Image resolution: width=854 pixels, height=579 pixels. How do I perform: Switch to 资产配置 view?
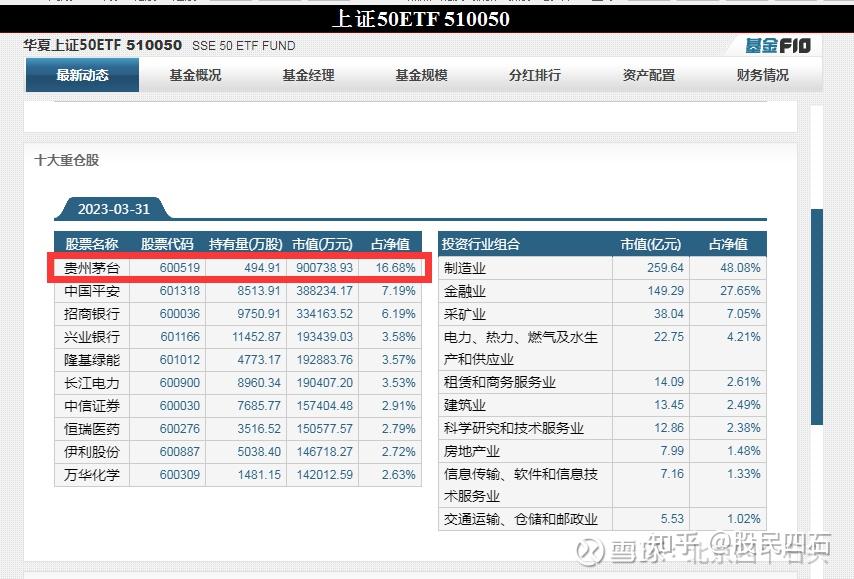(647, 74)
